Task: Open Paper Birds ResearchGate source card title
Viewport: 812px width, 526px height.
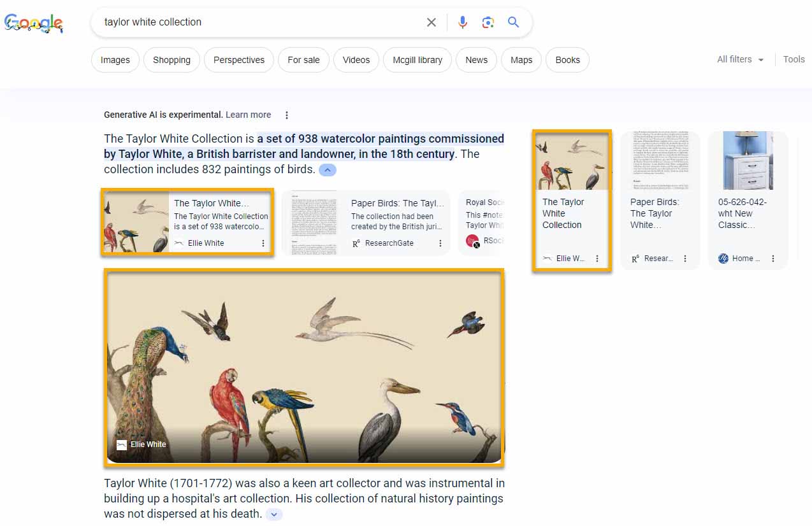Action: pyautogui.click(x=398, y=203)
